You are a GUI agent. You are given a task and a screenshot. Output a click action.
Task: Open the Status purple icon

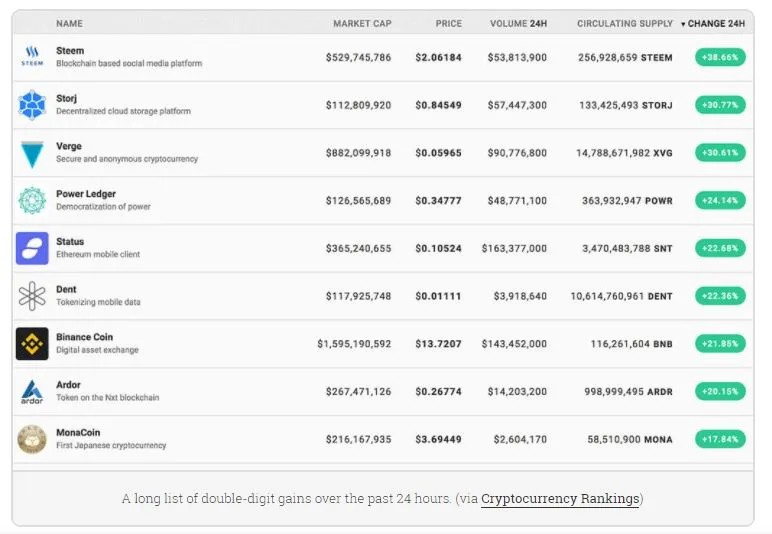tap(32, 248)
